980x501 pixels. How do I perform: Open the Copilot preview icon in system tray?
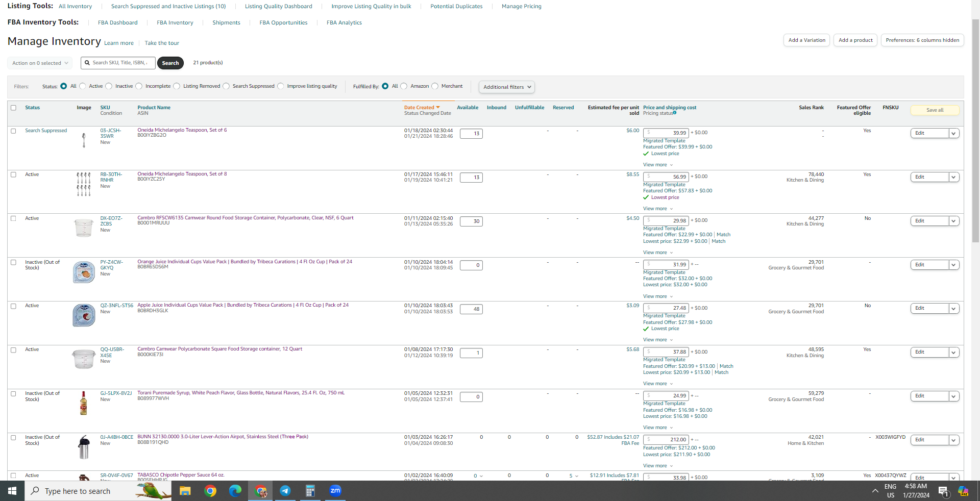963,491
